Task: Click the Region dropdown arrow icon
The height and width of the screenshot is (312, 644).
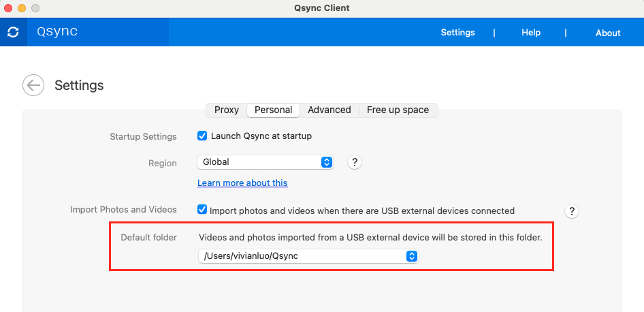Action: [x=327, y=162]
